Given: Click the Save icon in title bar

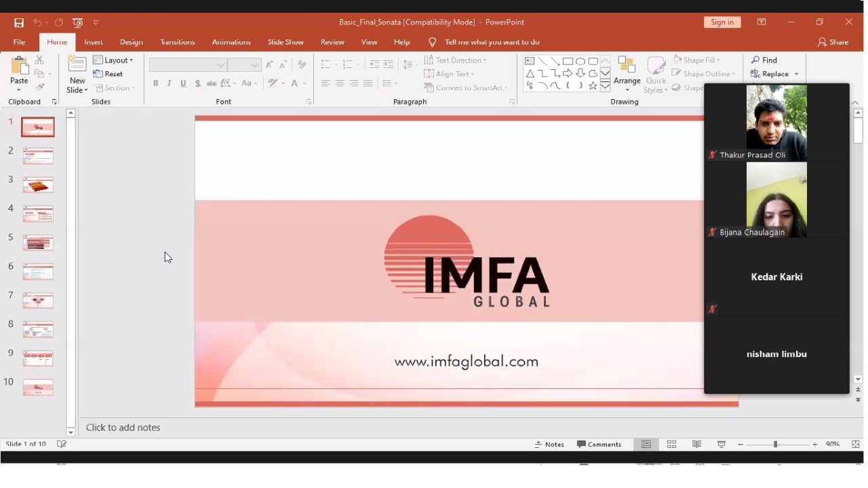Looking at the screenshot, I should 19,22.
